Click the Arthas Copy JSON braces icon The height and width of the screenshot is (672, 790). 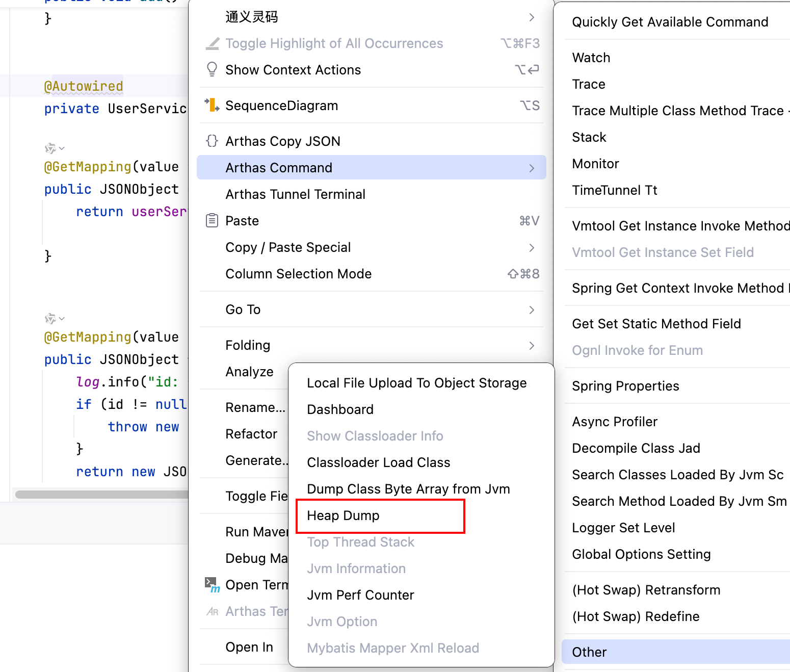point(212,141)
